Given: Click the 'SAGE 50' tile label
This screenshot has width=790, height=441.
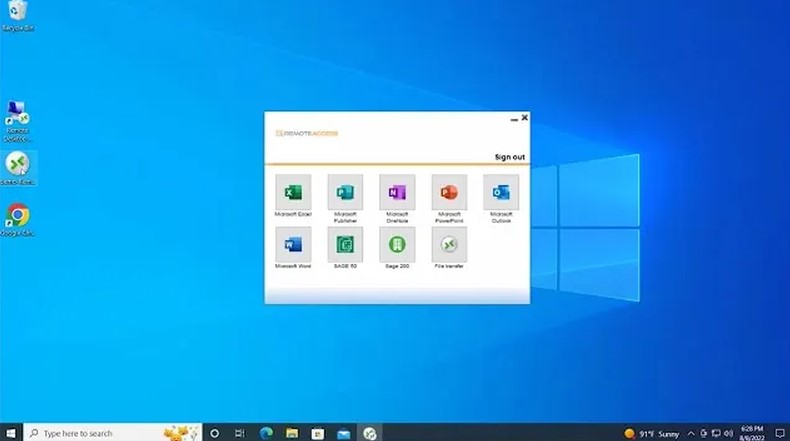Looking at the screenshot, I should pyautogui.click(x=345, y=266).
